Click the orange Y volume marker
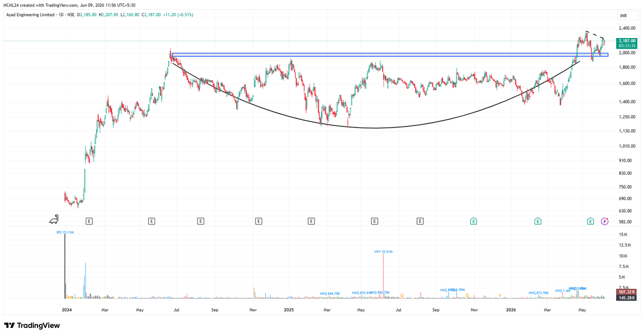The height and width of the screenshot is (336, 644). coord(500,295)
